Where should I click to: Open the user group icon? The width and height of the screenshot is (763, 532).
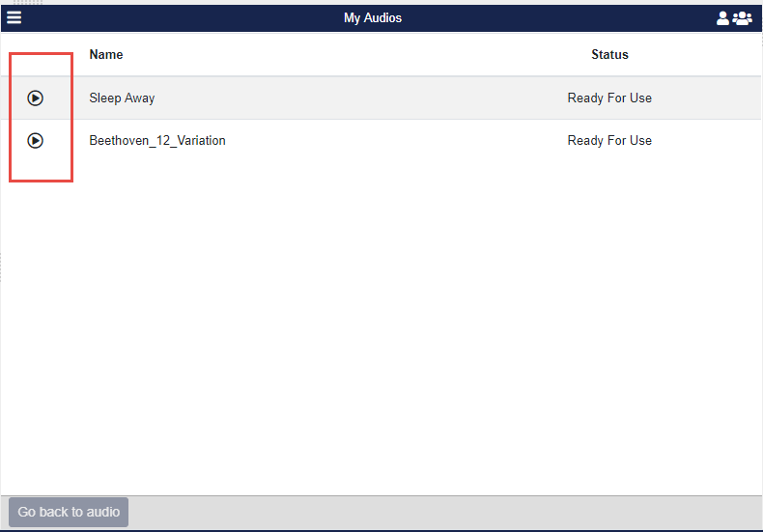[743, 17]
